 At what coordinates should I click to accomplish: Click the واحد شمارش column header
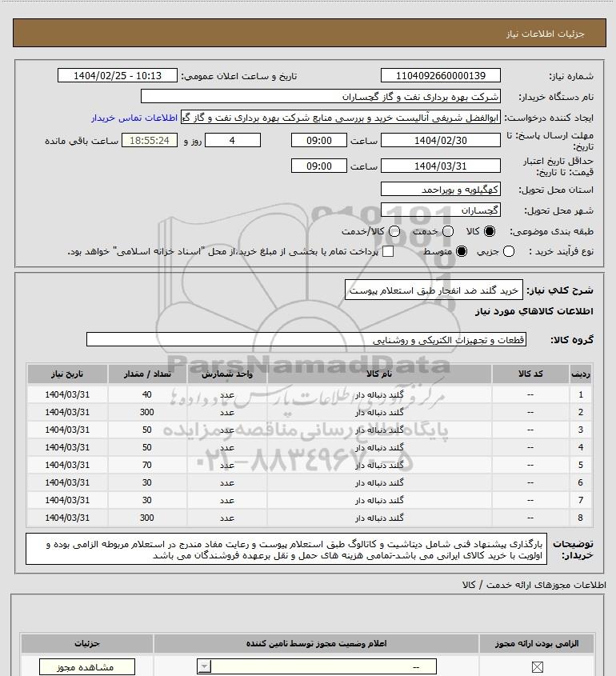coord(227,374)
